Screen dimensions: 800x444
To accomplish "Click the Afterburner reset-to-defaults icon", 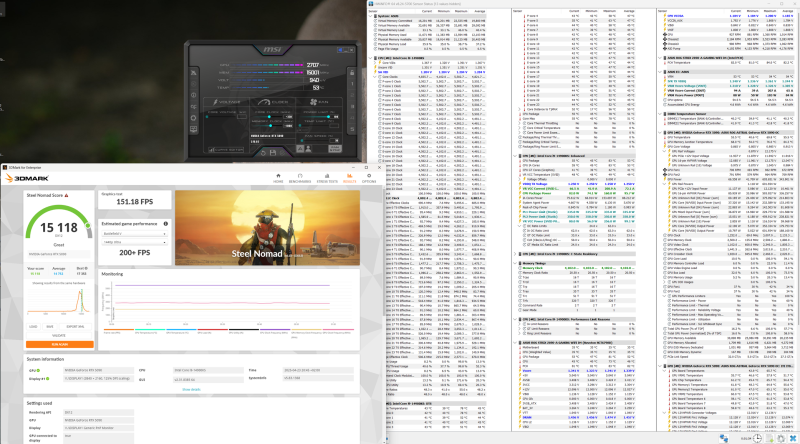I will (263, 153).
